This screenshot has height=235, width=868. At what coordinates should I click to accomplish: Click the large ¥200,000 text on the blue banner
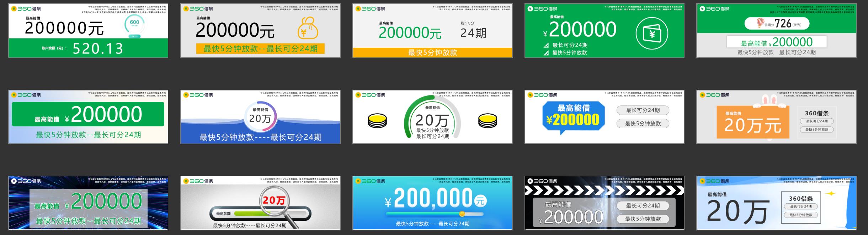429,198
